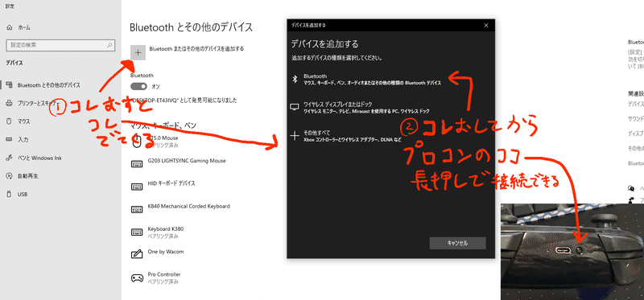Click the USB icon in the sidebar
The width and height of the screenshot is (644, 300).
point(10,194)
